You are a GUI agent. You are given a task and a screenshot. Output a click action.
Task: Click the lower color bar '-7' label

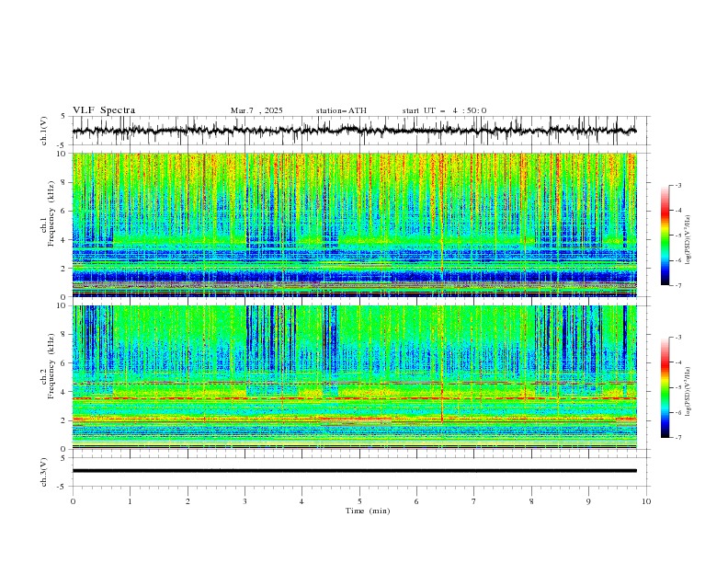(677, 437)
